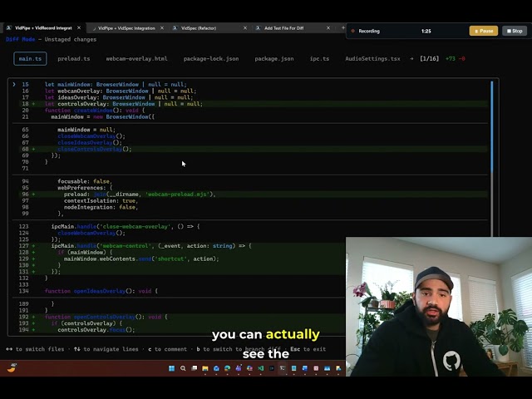The image size is (532, 399).
Task: Switch to 'VidSpec (Refactor)' terminal tab
Action: click(199, 28)
